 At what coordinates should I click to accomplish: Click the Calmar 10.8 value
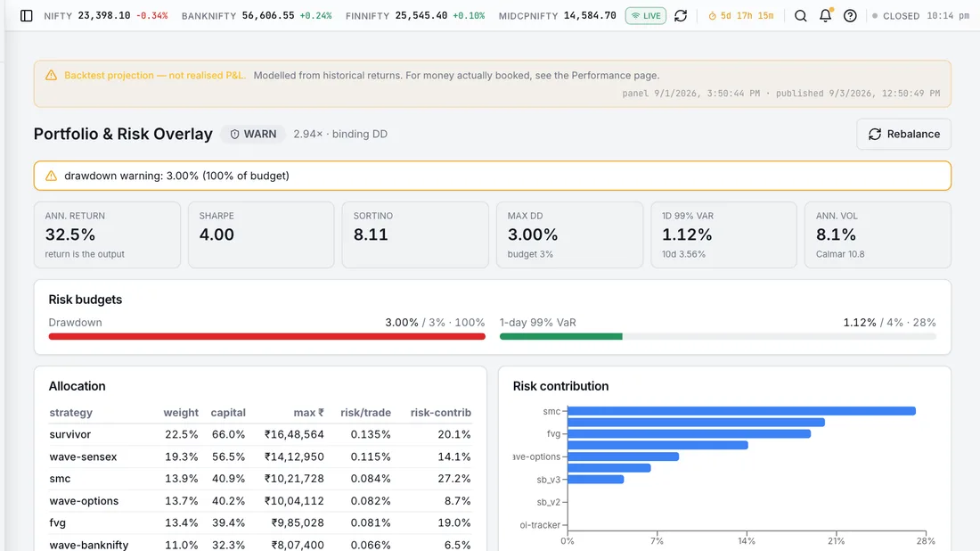840,254
